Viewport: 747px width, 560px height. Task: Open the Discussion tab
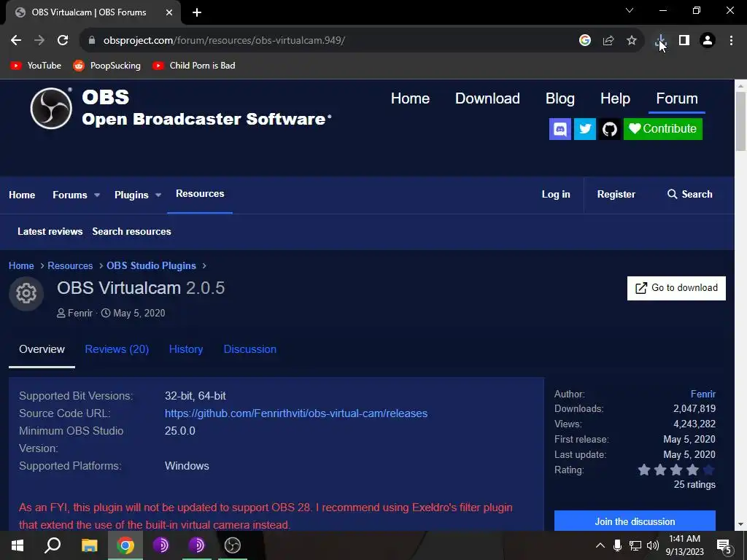[x=250, y=349]
